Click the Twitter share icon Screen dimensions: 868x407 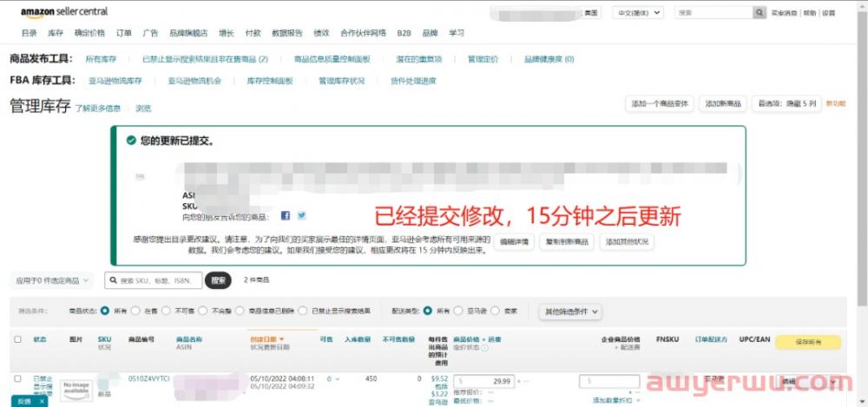point(301,215)
